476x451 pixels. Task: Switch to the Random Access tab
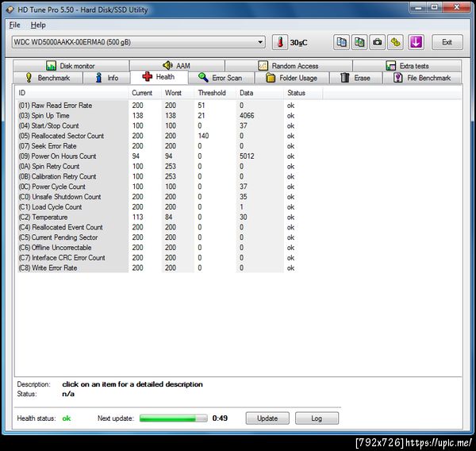tap(289, 66)
